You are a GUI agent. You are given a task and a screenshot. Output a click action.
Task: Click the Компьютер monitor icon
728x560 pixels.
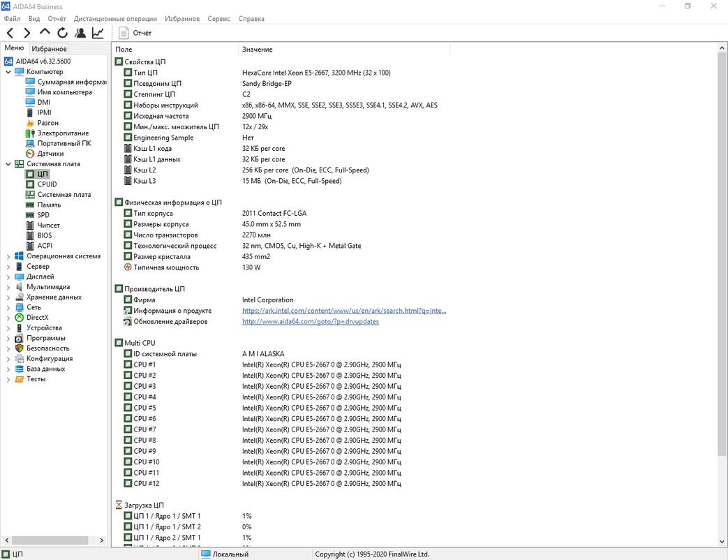pos(19,71)
